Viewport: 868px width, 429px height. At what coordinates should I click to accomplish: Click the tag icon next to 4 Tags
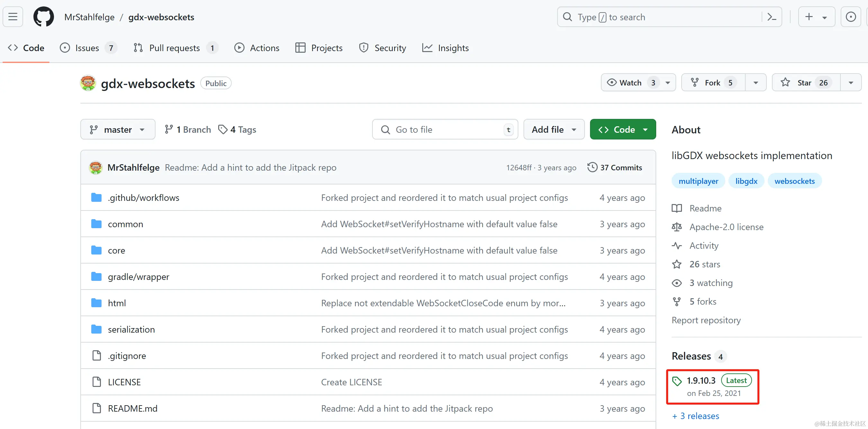click(x=223, y=130)
